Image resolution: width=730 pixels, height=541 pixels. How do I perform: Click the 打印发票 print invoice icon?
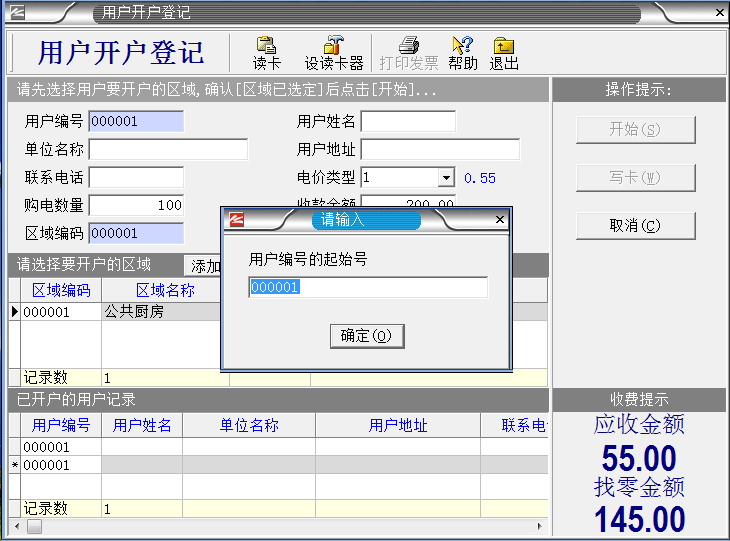[x=408, y=53]
